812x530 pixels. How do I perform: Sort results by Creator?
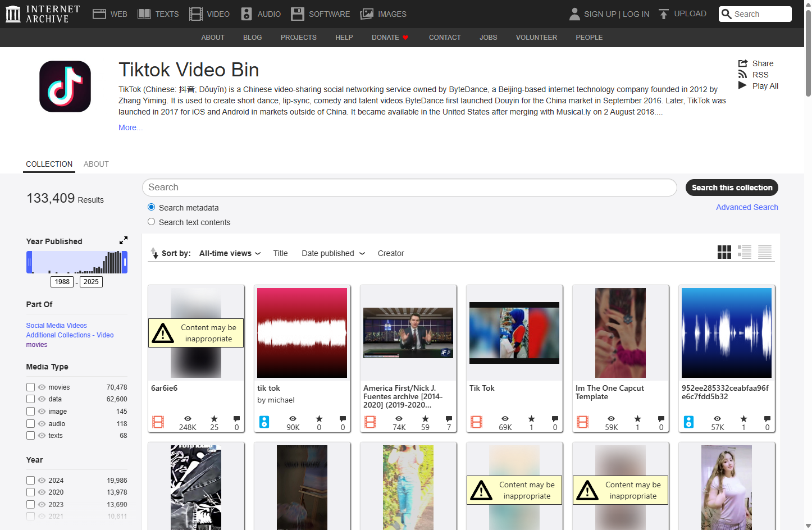click(x=391, y=253)
